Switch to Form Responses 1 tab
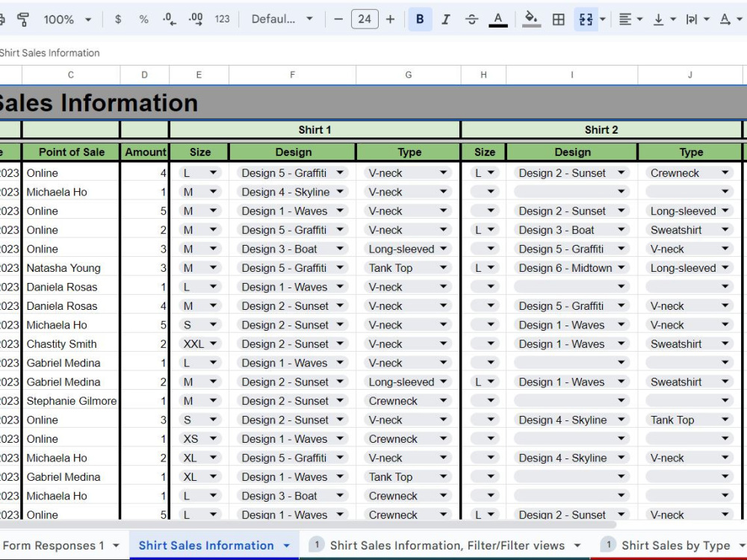Screen dimensions: 747x560 pyautogui.click(x=53, y=545)
